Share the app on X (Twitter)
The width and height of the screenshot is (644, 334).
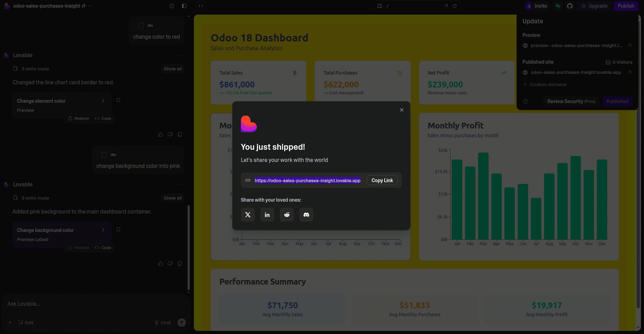click(248, 215)
